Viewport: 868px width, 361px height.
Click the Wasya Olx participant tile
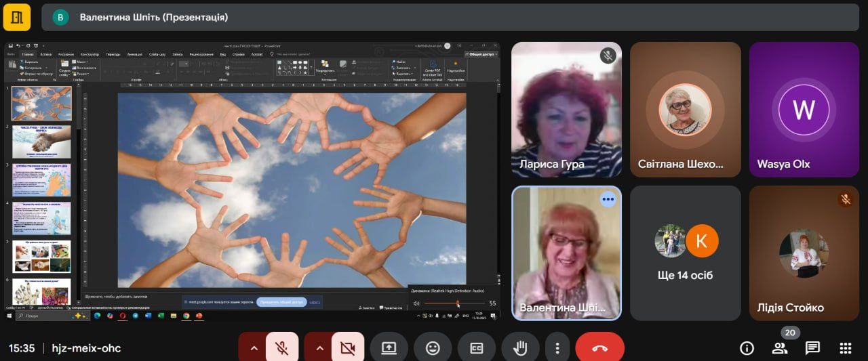pyautogui.click(x=804, y=110)
